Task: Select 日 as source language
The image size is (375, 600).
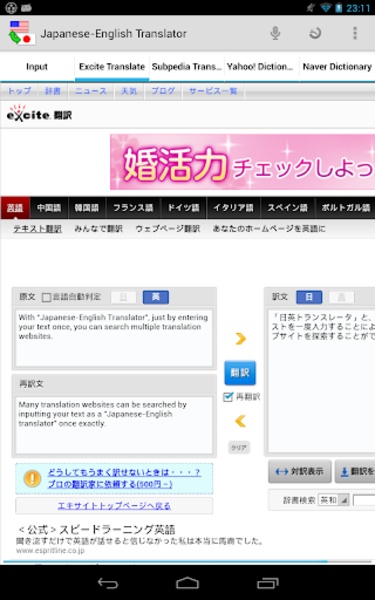Action: pyautogui.click(x=123, y=297)
